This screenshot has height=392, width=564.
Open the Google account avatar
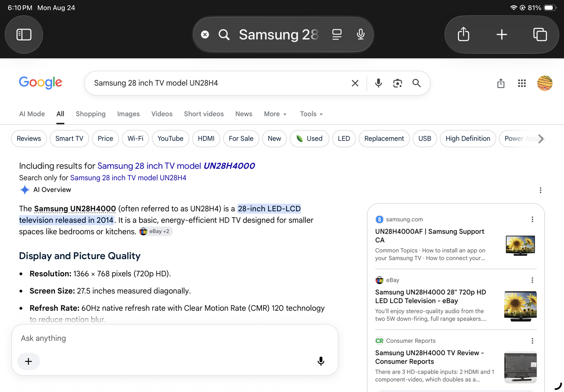[545, 83]
